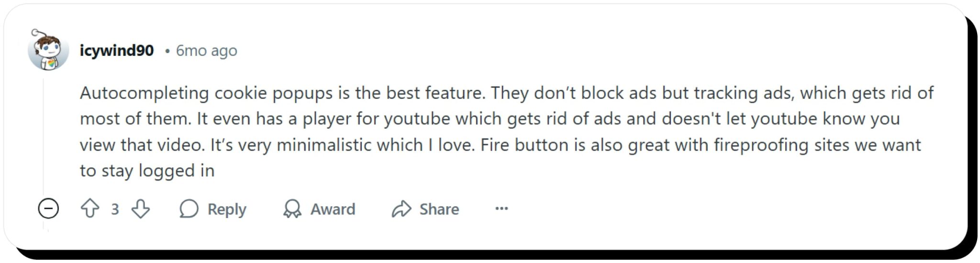Click "to stay logged in" text
The image size is (980, 263).
pos(147,171)
